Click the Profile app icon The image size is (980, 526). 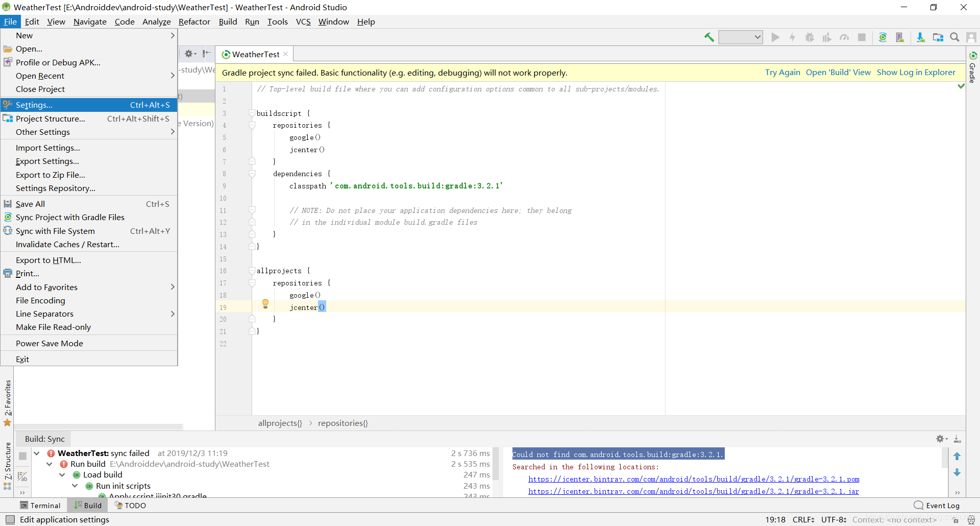point(827,37)
